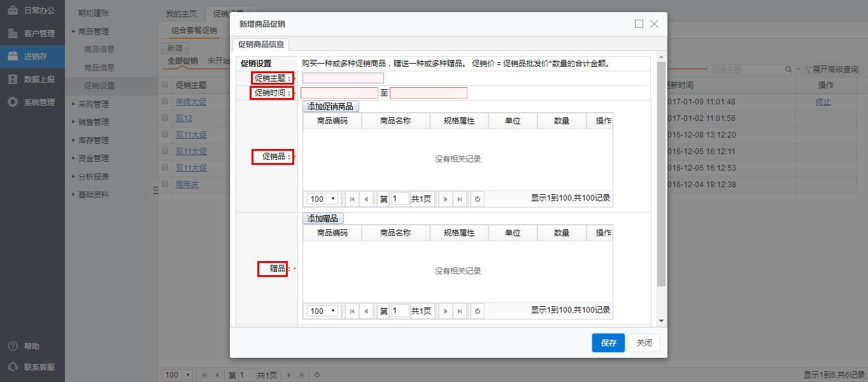Viewport: 868px width, 382px height.
Task: Click the 数据上报 sidebar icon
Action: [13, 79]
